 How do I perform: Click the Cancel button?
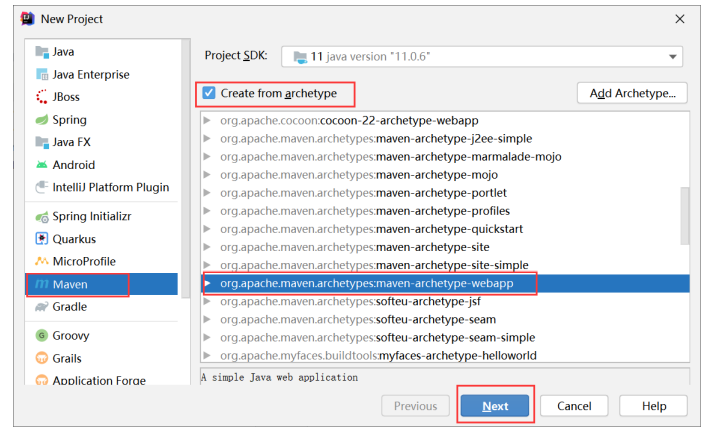pyautogui.click(x=574, y=405)
